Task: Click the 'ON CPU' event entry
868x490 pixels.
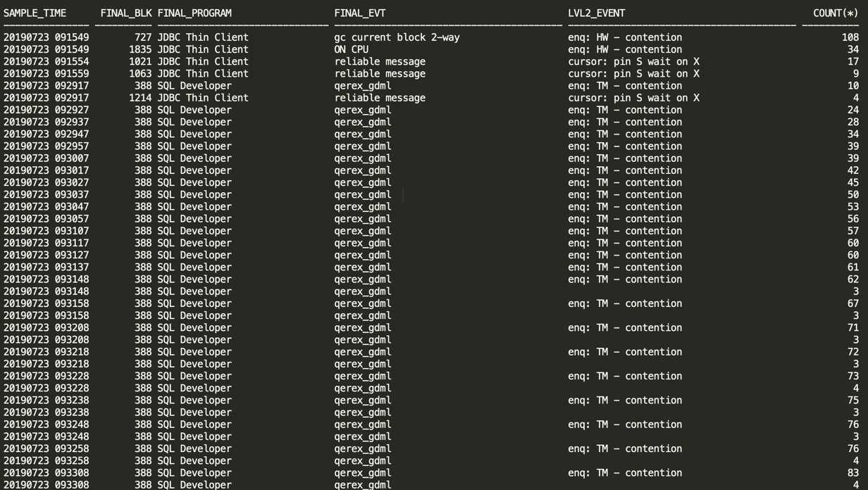Action: [351, 49]
